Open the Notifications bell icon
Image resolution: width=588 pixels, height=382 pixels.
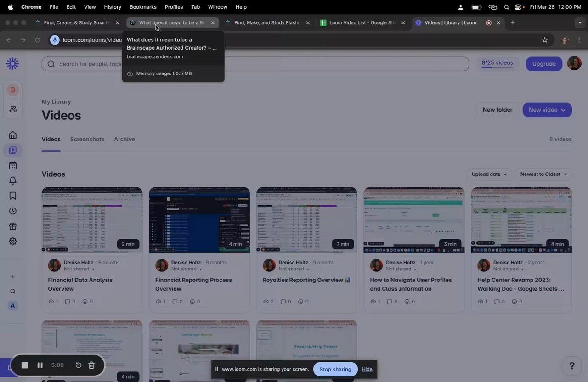point(13,180)
